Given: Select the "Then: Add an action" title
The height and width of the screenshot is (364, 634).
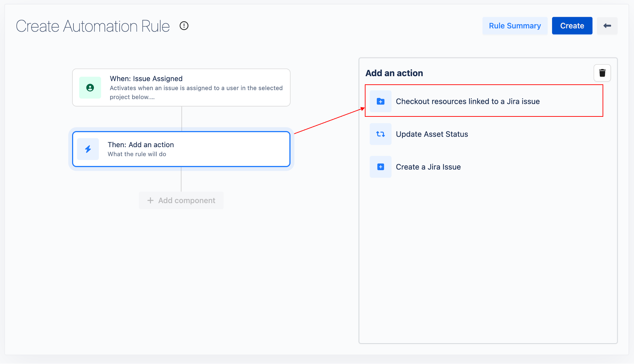Looking at the screenshot, I should coord(141,145).
